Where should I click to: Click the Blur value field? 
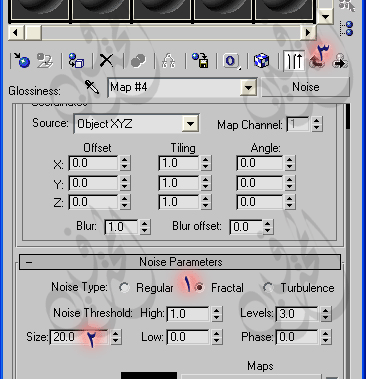[x=121, y=227]
